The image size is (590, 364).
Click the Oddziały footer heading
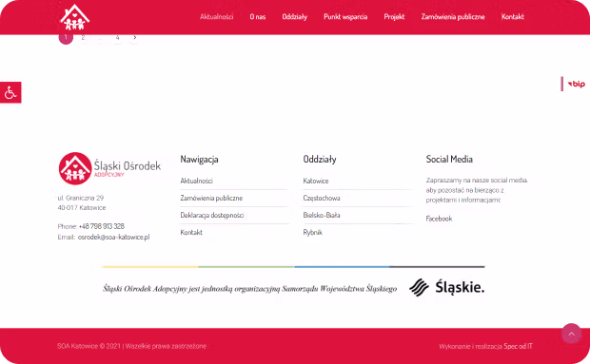(320, 160)
